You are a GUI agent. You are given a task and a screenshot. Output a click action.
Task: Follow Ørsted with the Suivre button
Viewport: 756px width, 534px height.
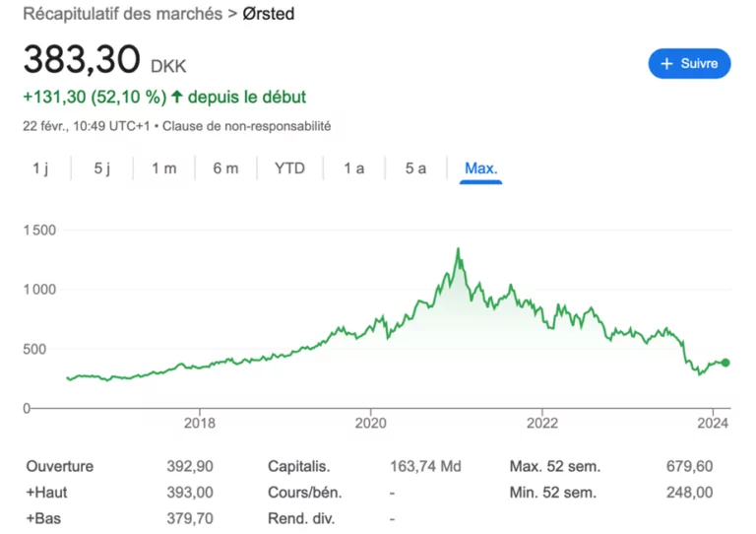(689, 64)
